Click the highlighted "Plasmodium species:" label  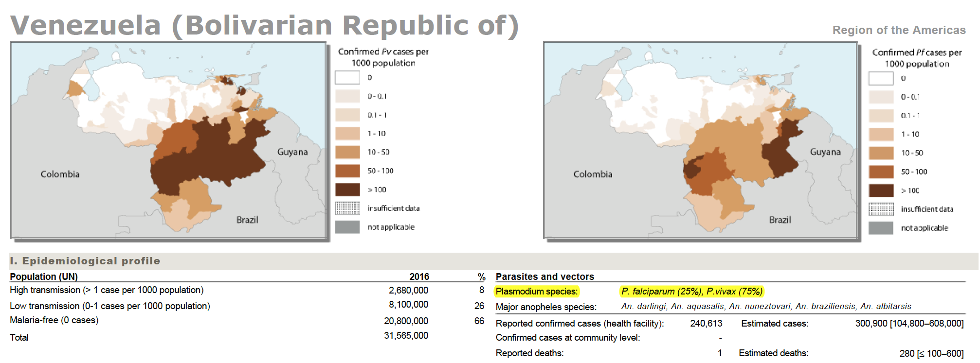[536, 292]
